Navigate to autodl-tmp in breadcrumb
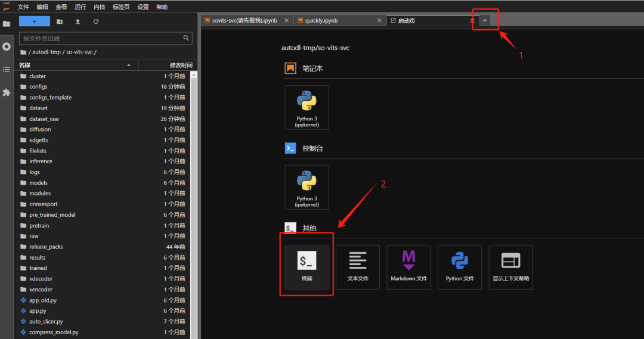The width and height of the screenshot is (644, 339). 47,52
